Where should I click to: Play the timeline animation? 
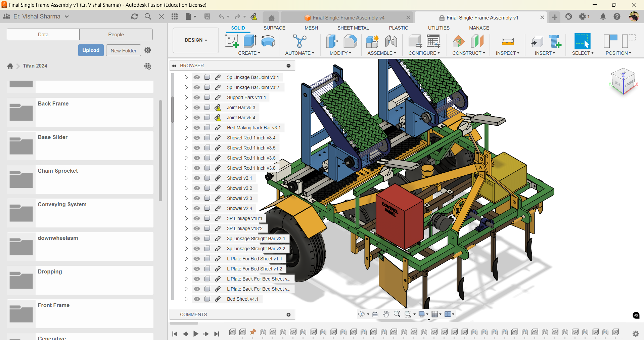196,334
